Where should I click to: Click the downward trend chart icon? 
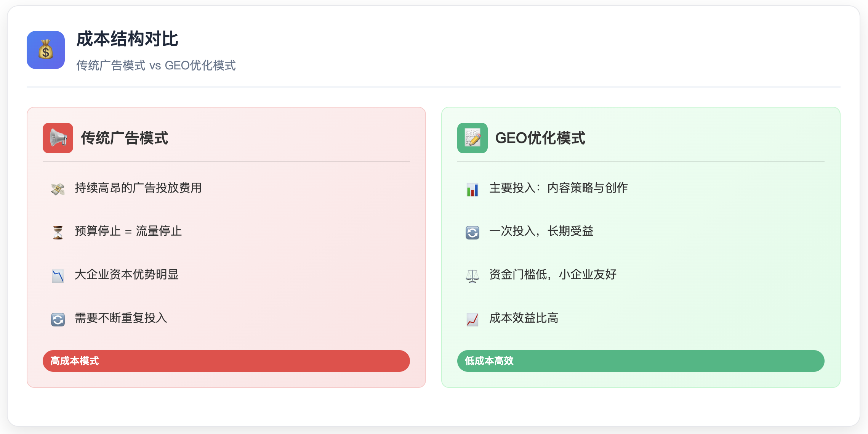coord(58,276)
